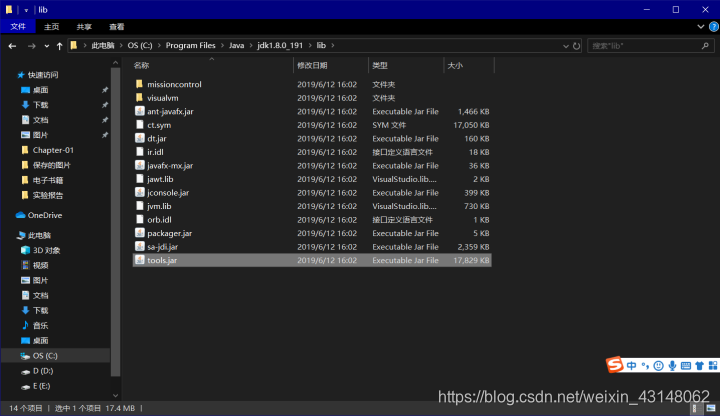Viewport: 720px width, 416px height.
Task: Click the Forward navigation arrow
Action: (31, 46)
